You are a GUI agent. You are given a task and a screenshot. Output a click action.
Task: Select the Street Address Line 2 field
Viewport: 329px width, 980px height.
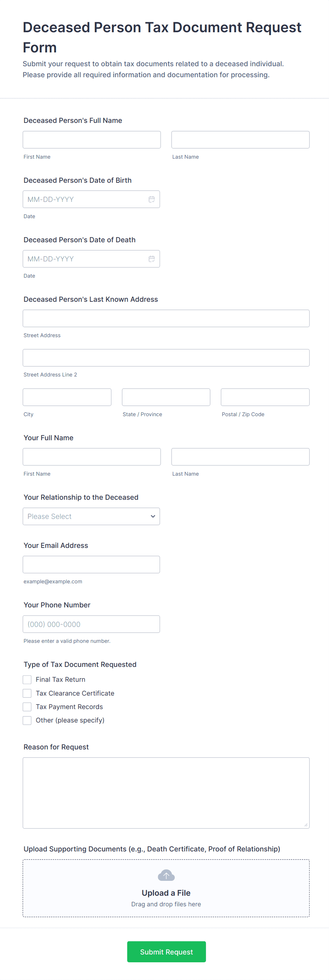click(x=166, y=358)
